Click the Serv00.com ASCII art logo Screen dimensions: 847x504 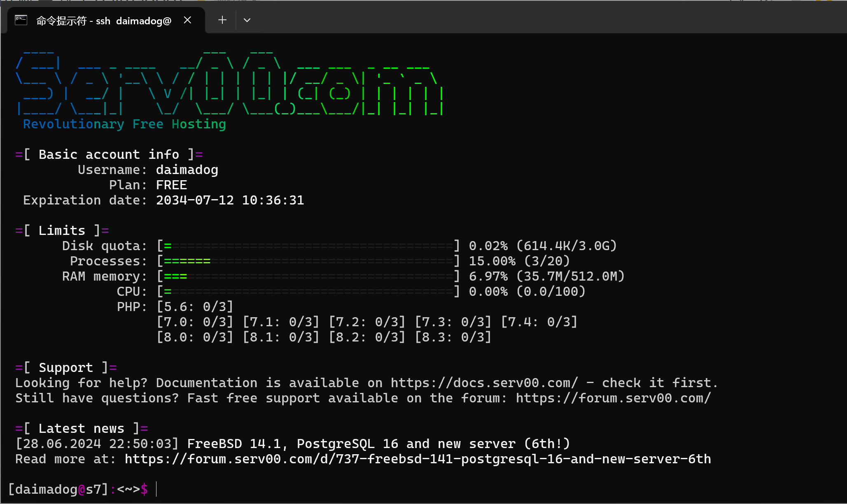[229, 82]
